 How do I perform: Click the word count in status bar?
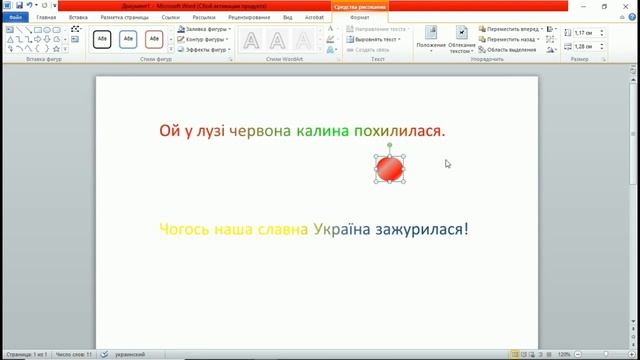point(74,355)
